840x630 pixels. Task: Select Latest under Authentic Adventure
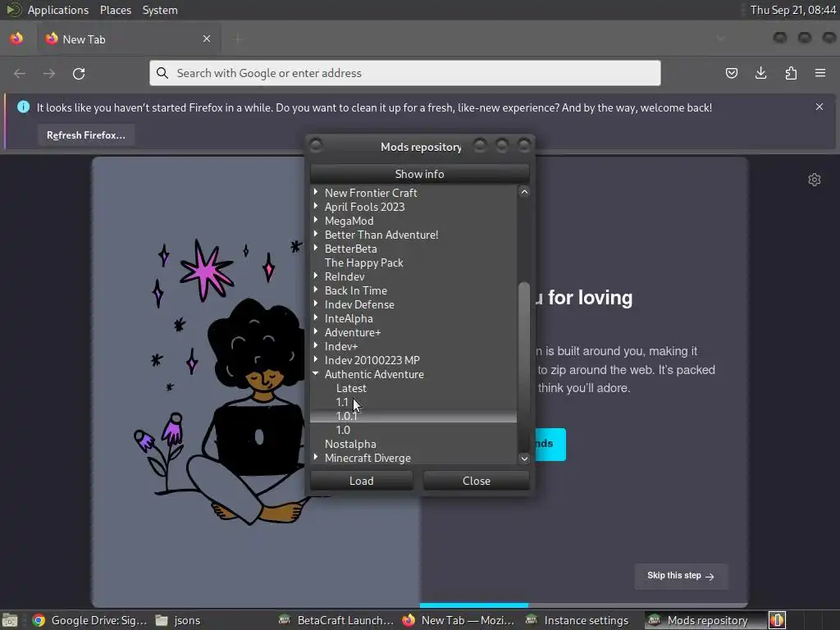pyautogui.click(x=351, y=388)
